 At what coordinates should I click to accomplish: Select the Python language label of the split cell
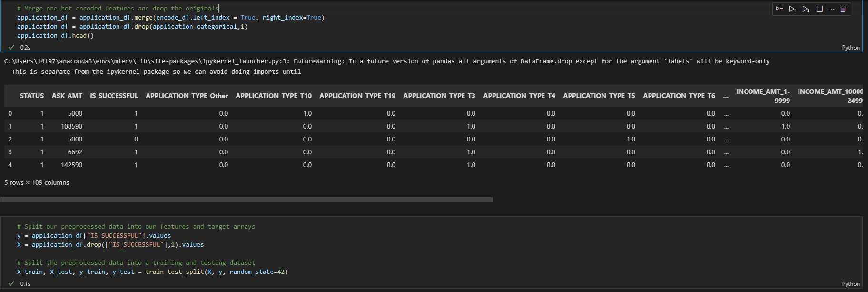point(851,284)
